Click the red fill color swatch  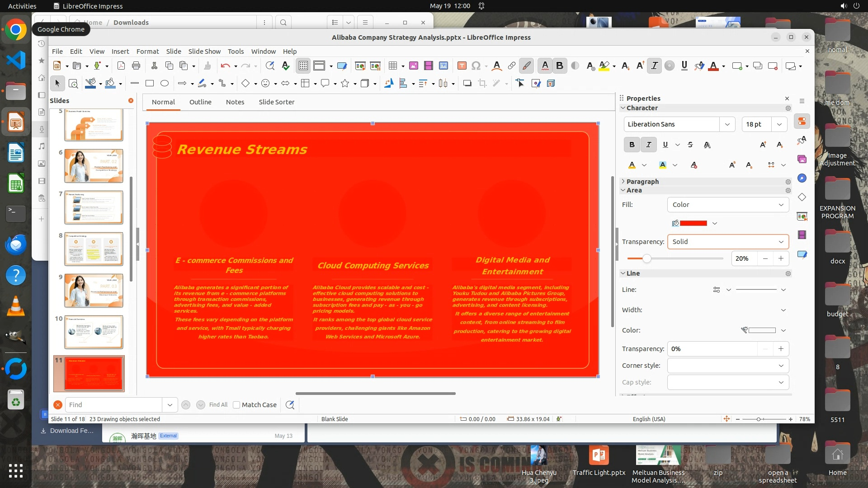(693, 223)
